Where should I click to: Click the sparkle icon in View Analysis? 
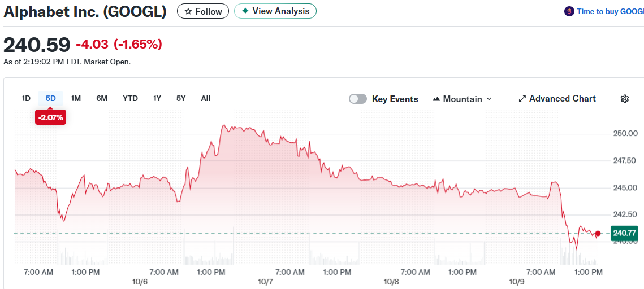[x=245, y=11]
